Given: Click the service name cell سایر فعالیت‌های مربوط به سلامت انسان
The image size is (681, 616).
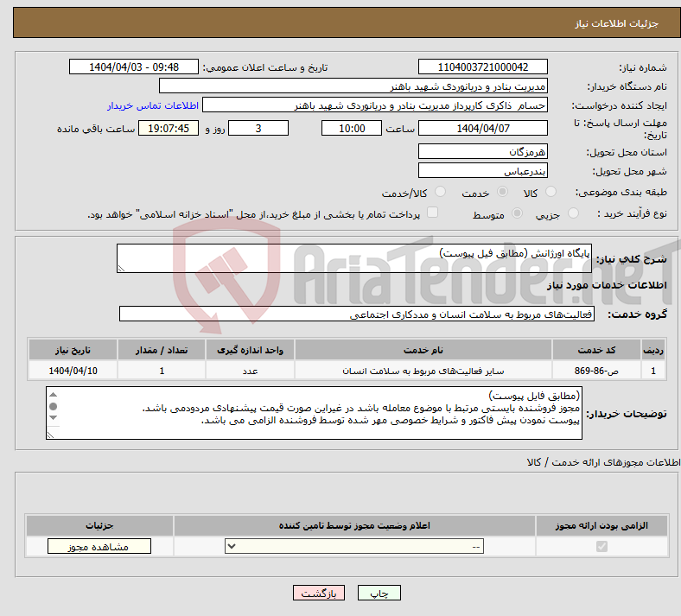Looking at the screenshot, I should point(423,371).
